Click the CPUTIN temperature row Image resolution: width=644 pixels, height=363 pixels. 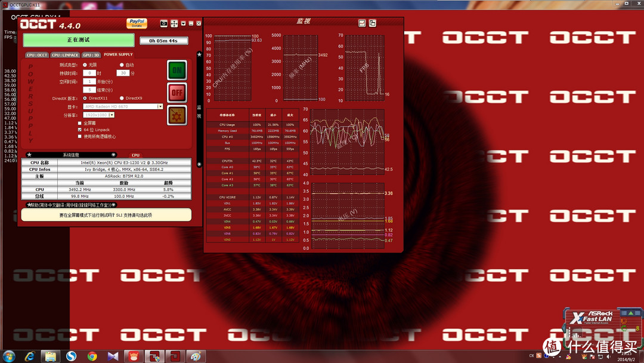(253, 161)
